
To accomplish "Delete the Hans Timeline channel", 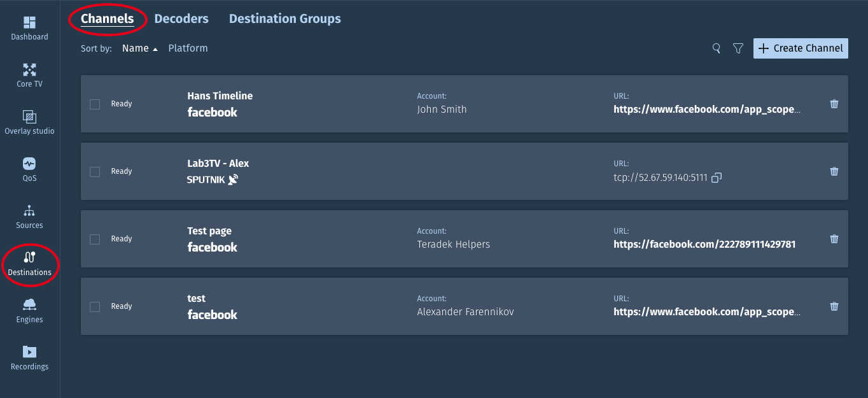I will point(834,104).
